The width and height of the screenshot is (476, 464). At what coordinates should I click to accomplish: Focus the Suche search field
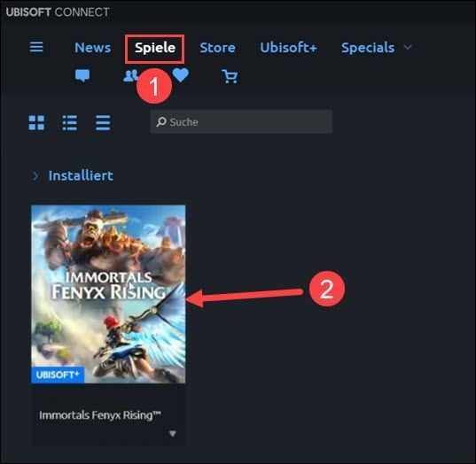(241, 122)
